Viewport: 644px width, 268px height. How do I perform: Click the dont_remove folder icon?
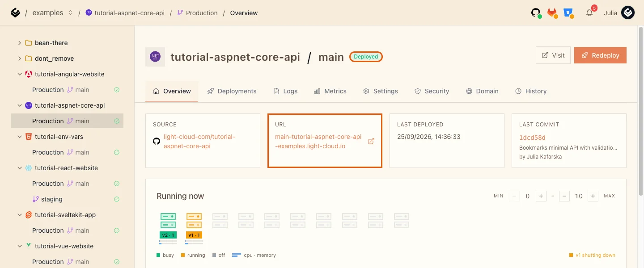coord(29,59)
